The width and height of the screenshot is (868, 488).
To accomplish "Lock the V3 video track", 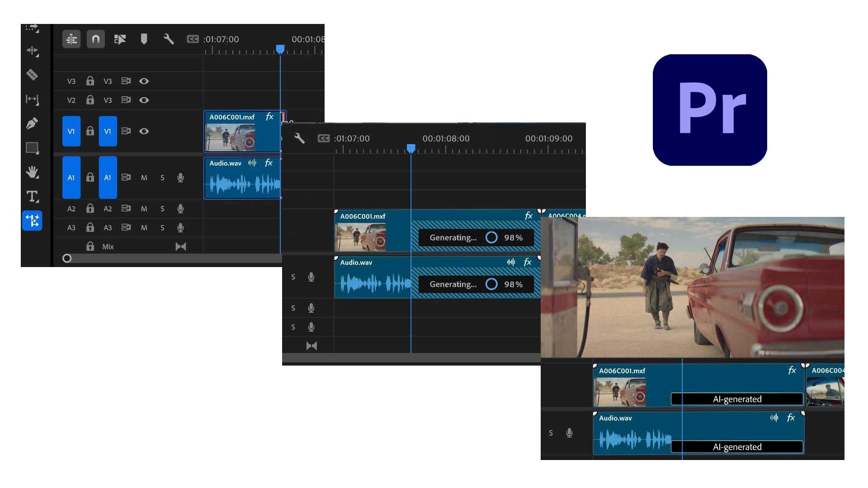I will click(90, 81).
